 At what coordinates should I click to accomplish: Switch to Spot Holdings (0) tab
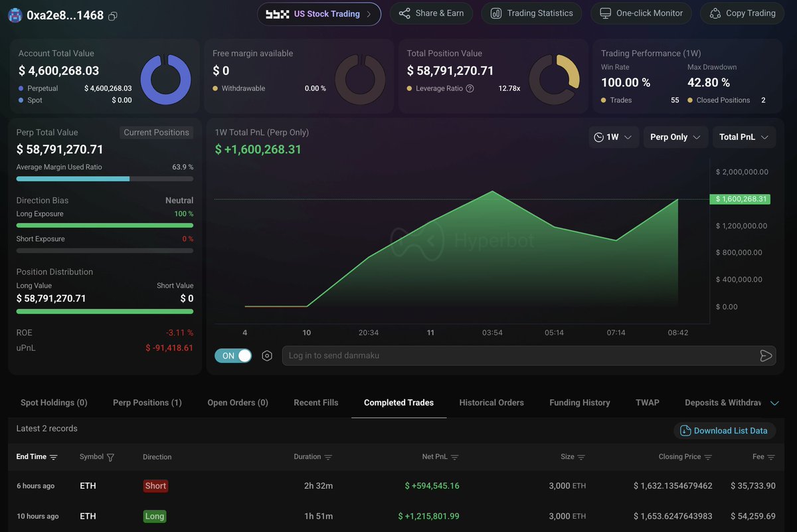[54, 402]
